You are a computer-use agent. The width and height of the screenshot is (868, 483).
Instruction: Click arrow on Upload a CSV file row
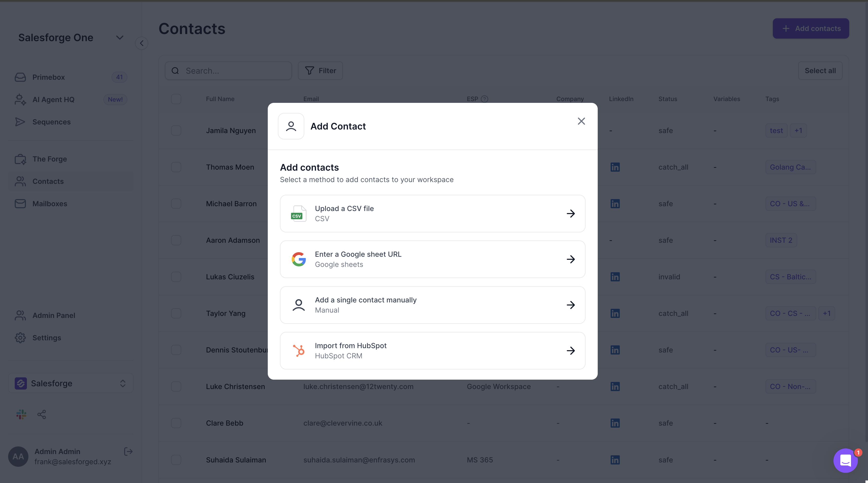(571, 213)
